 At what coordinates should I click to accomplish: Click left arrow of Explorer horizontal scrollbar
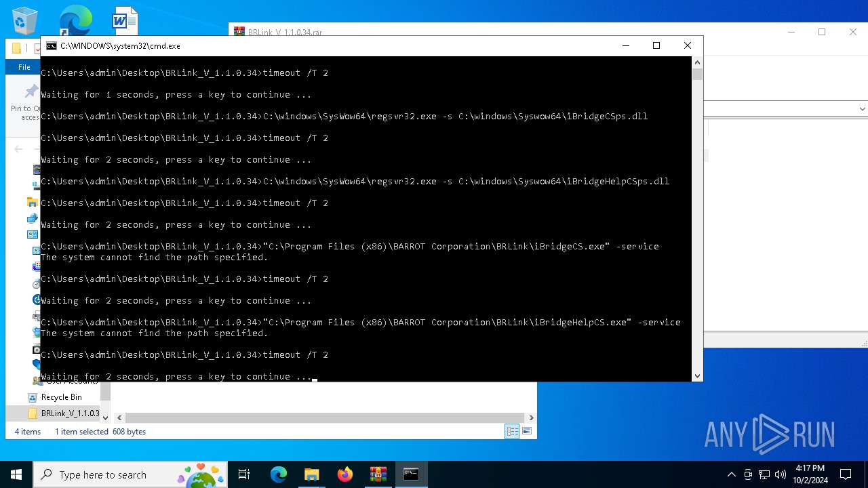click(x=119, y=418)
